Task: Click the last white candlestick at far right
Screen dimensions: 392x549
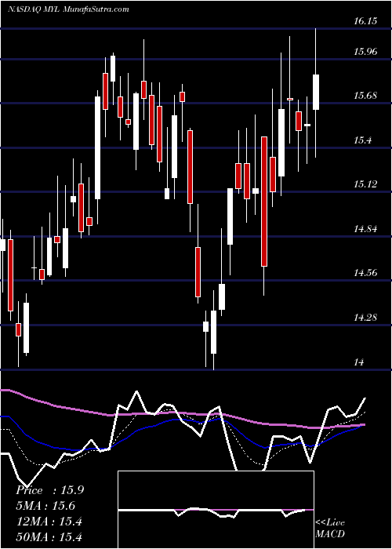Action: [316, 92]
